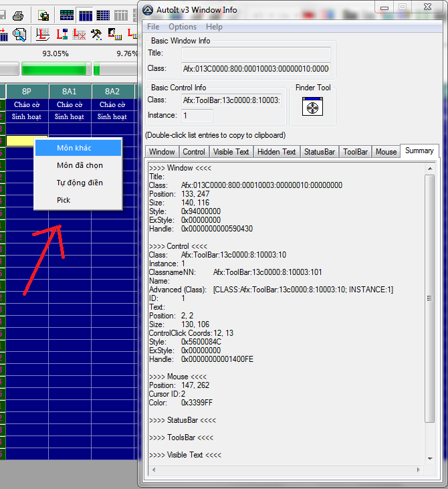Choose 'Môn khác' from the context menu
448x489 pixels.
pos(78,148)
